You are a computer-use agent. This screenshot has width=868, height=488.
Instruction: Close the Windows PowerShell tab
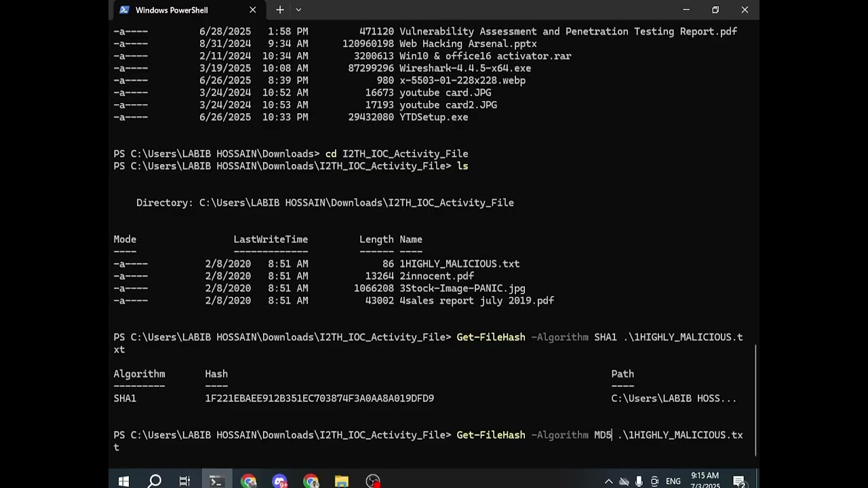(x=253, y=10)
